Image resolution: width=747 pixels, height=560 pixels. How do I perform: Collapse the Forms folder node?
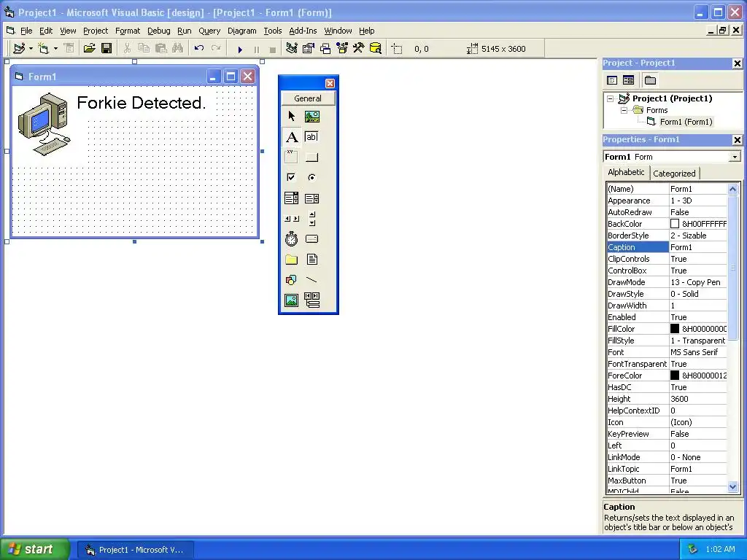pos(624,111)
